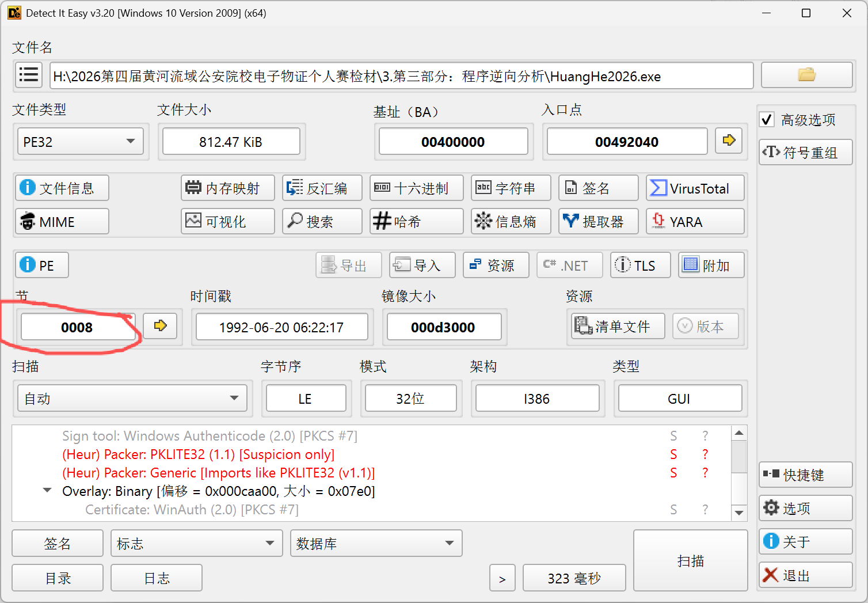Click the 字节序 LE value field
This screenshot has width=868, height=603.
pos(306,399)
